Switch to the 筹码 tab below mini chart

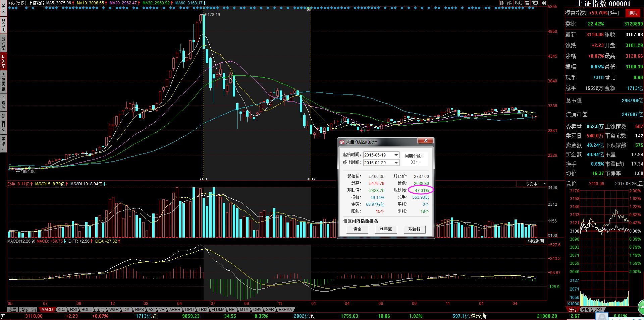585,310
